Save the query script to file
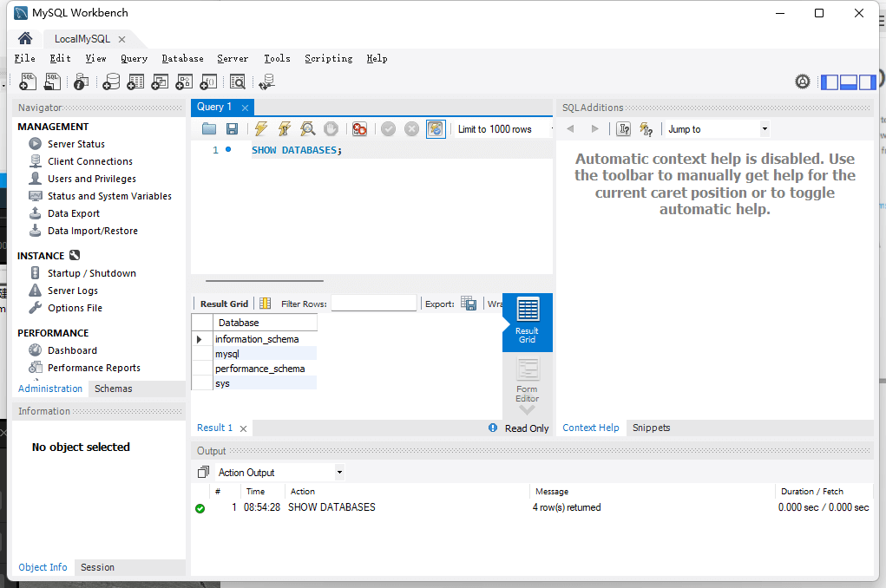The width and height of the screenshot is (886, 588). 232,128
